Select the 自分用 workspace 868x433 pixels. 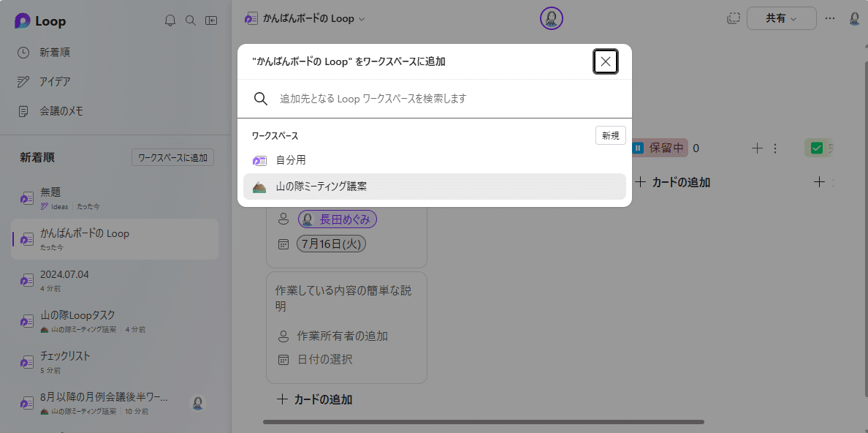coord(435,161)
